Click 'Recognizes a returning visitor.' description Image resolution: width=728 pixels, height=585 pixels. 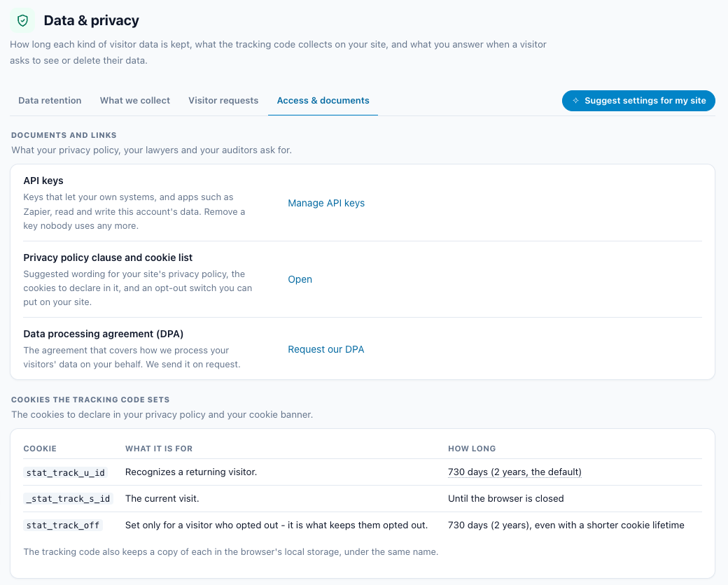(191, 472)
